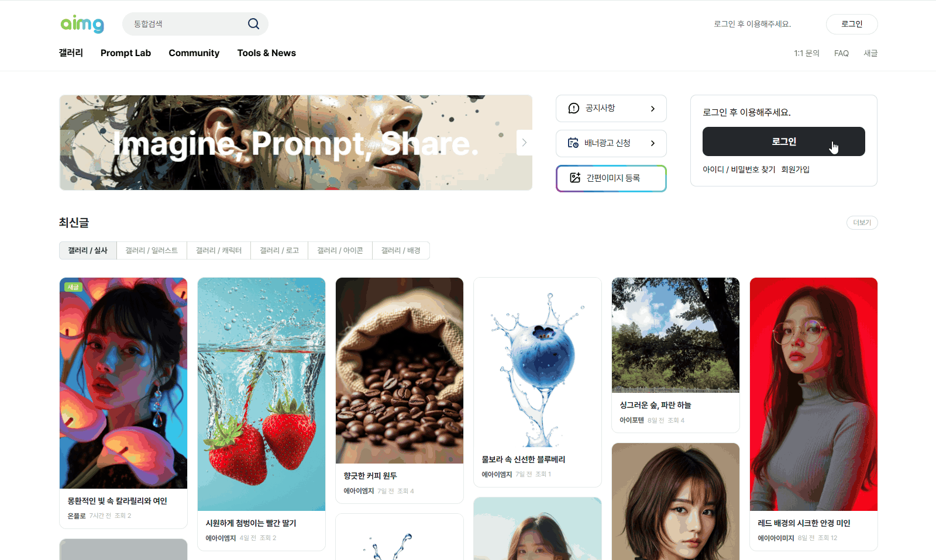936x560 pixels.
Task: Select the 갤러리 / 일러스트 tab
Action: click(x=152, y=250)
